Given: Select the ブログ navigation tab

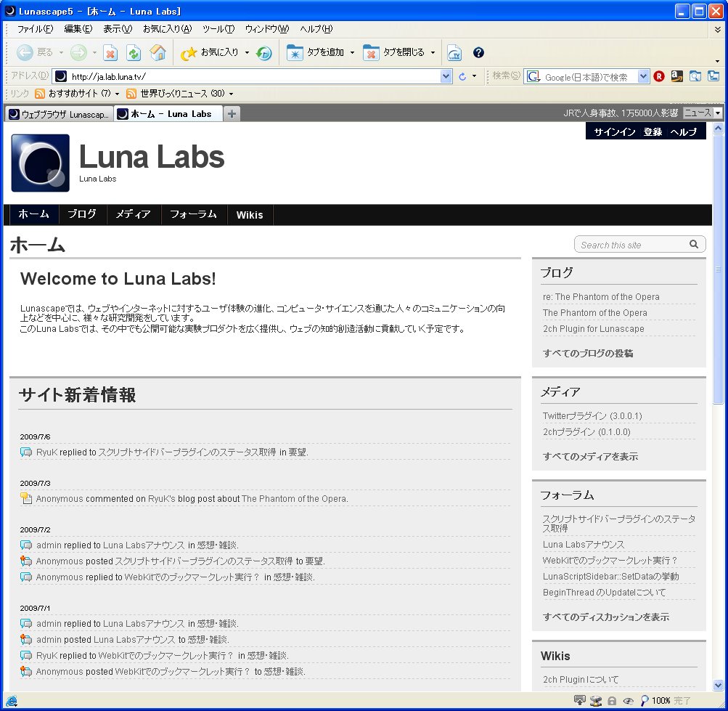Looking at the screenshot, I should pos(82,214).
